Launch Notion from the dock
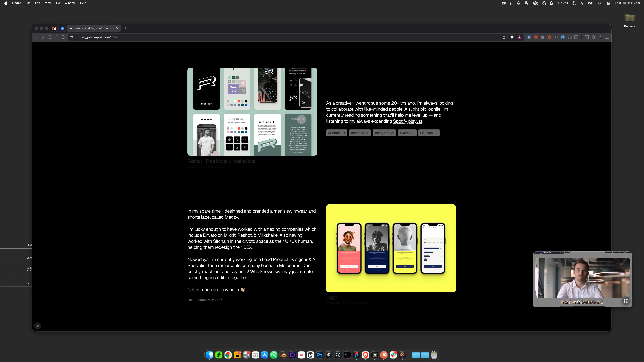 click(x=310, y=355)
